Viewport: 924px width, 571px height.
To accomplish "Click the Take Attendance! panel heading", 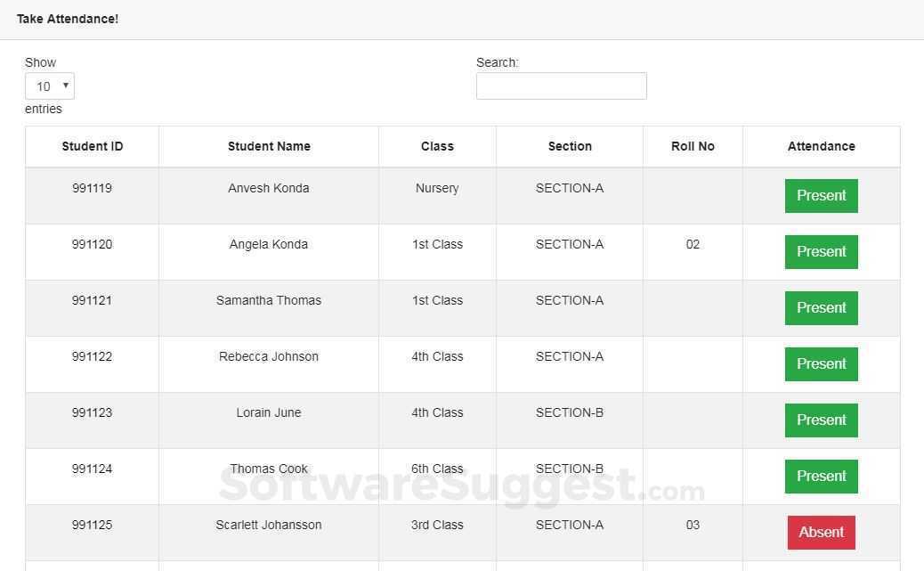I will point(68,19).
